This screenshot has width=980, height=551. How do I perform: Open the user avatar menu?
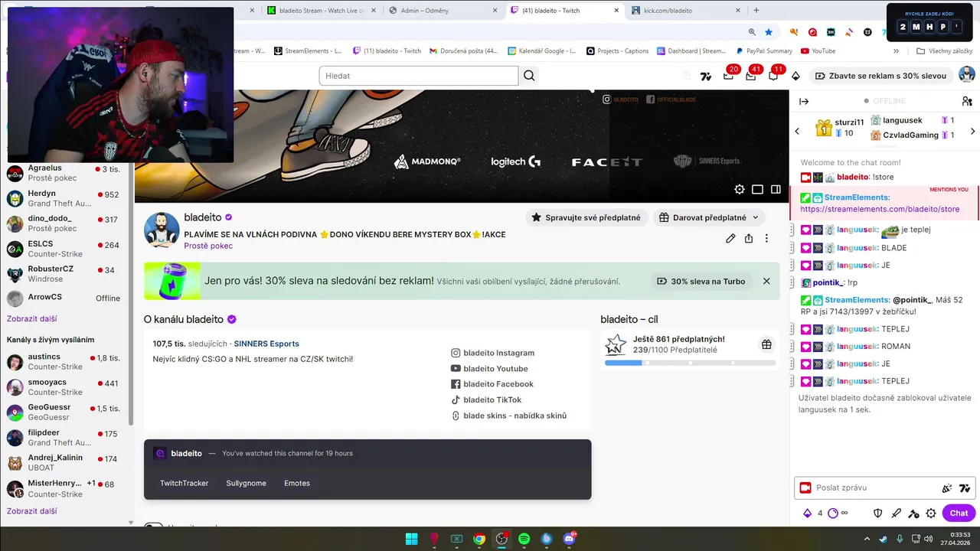pyautogui.click(x=967, y=75)
